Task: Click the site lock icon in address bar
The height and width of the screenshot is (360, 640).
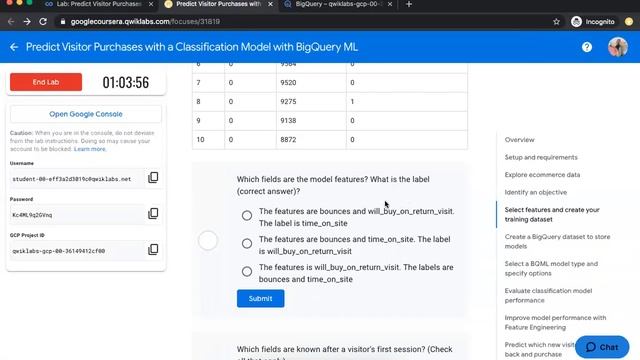Action: (x=62, y=22)
